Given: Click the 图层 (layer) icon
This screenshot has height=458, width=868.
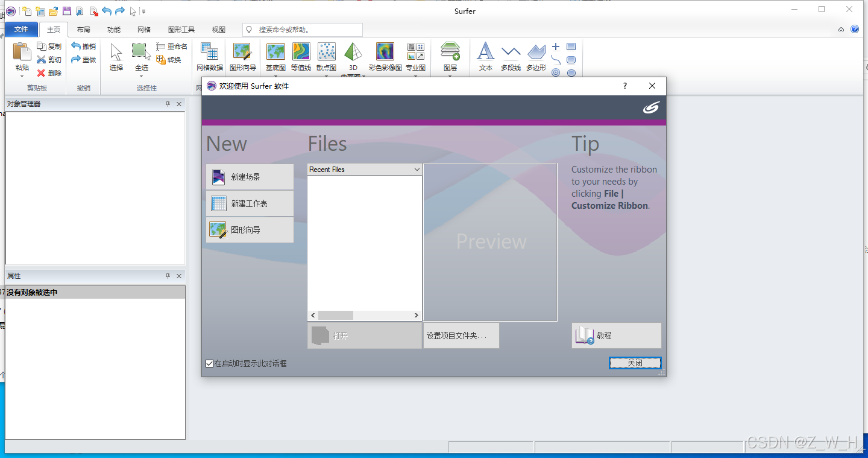Looking at the screenshot, I should [x=450, y=51].
